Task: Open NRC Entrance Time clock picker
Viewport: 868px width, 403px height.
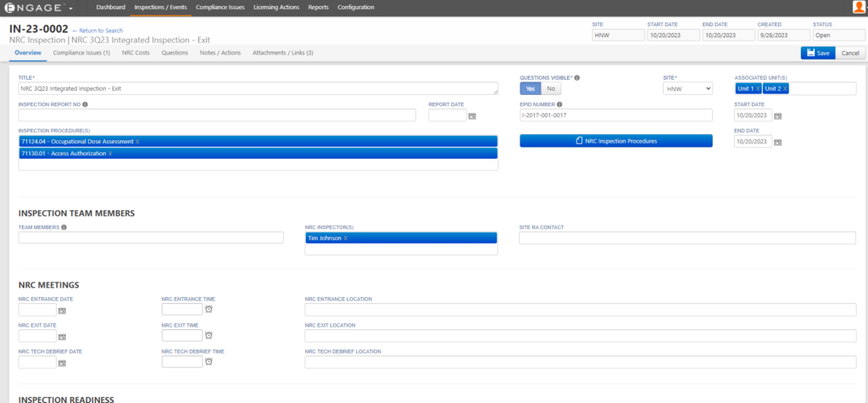Action: click(x=209, y=310)
